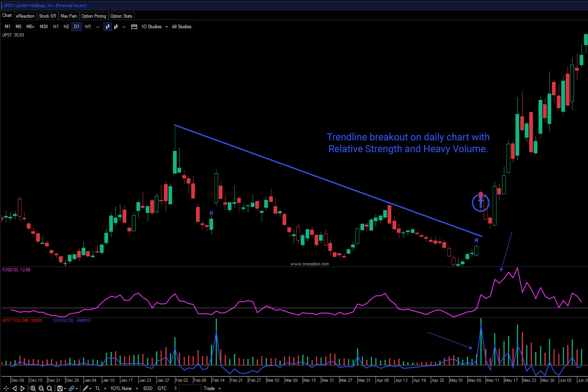Image resolution: width=588 pixels, height=392 pixels.
Task: Toggle the D1 daily timeframe
Action: click(x=76, y=26)
